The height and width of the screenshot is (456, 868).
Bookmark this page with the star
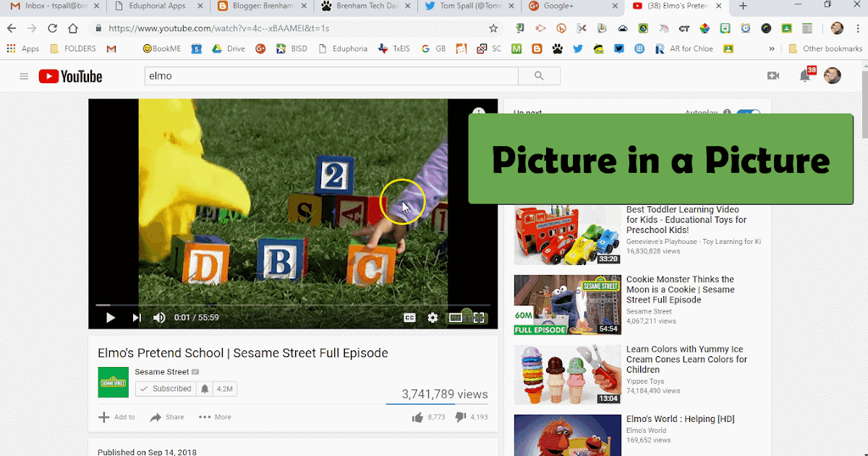(493, 28)
